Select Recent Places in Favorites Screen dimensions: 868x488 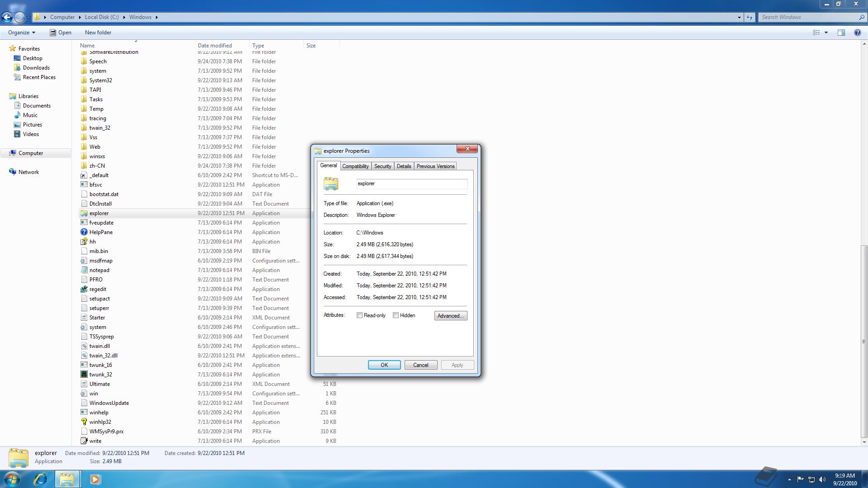(39, 77)
